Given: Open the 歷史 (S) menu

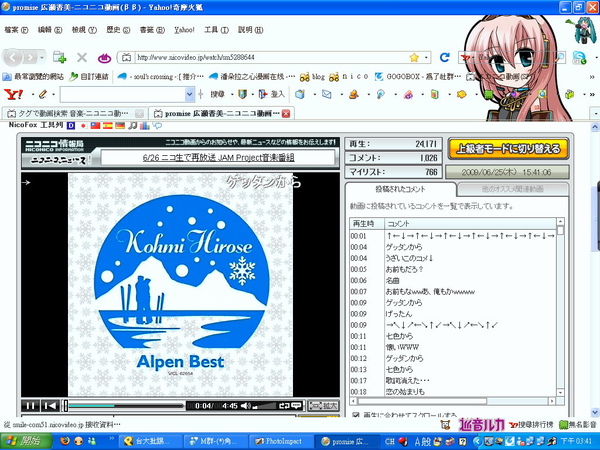Looking at the screenshot, I should pos(118,30).
